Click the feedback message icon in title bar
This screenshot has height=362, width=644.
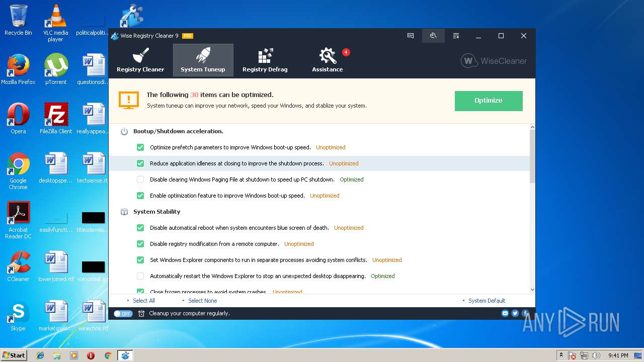411,36
